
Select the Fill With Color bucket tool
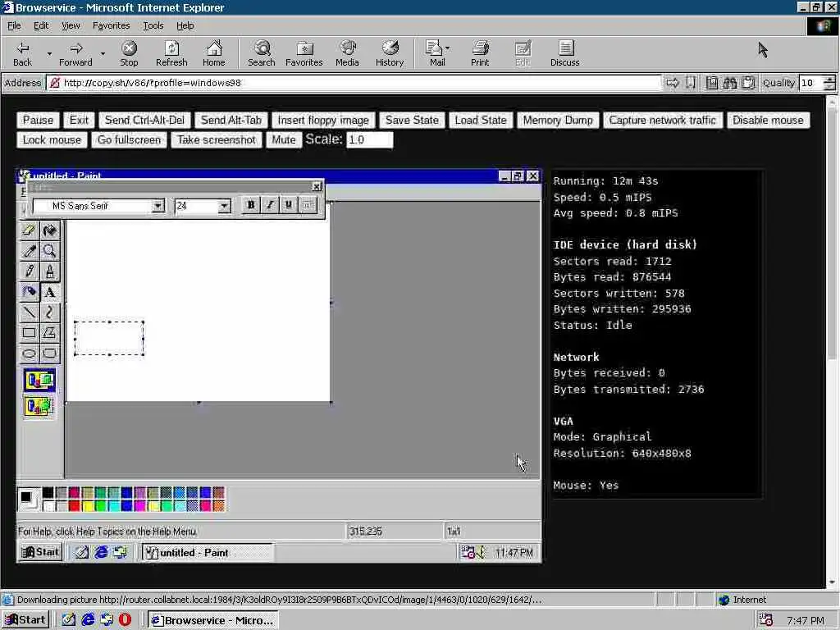[x=50, y=231]
